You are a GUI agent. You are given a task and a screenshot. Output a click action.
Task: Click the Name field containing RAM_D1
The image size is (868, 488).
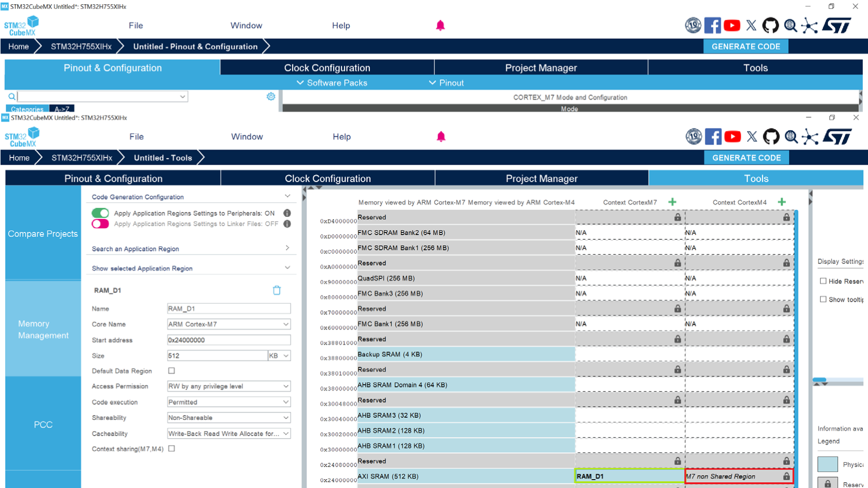click(x=229, y=309)
